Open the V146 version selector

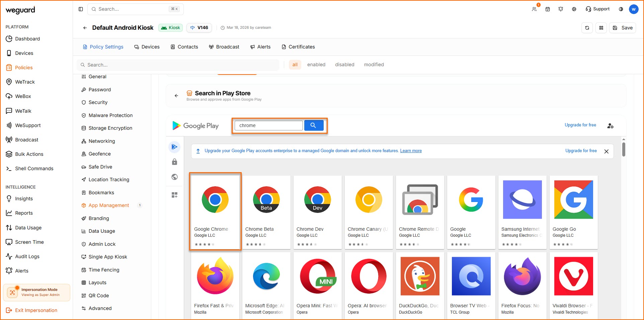tap(199, 28)
